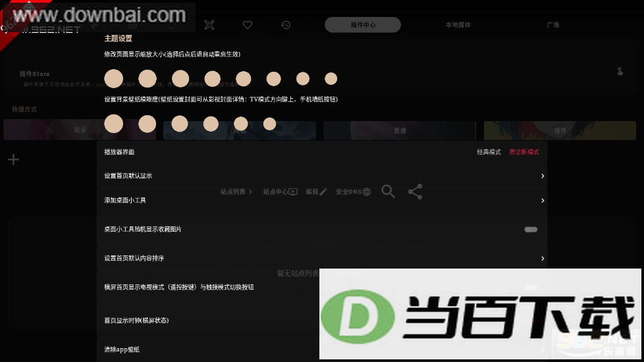Switch to the 本地媒体 tab
The image size is (644, 362).
(x=458, y=24)
